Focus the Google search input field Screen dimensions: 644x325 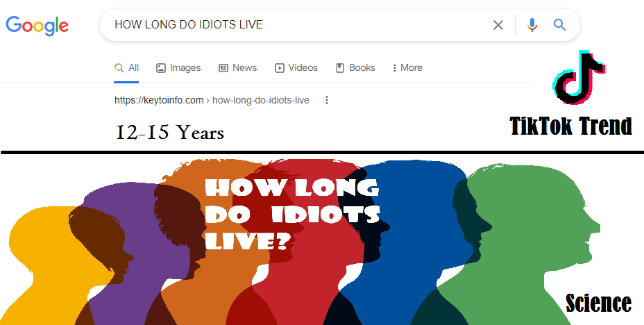coord(298,26)
